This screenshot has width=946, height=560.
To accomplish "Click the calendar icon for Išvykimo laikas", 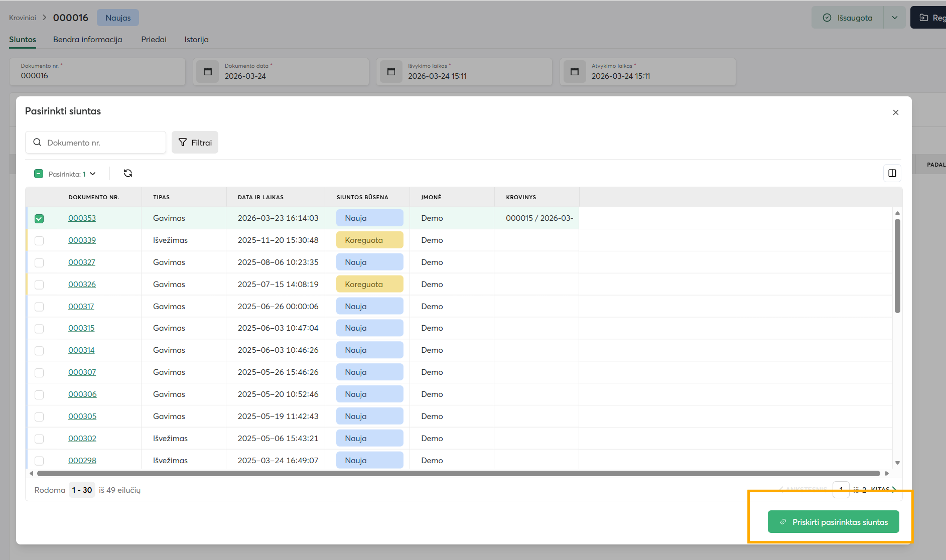I will click(391, 72).
